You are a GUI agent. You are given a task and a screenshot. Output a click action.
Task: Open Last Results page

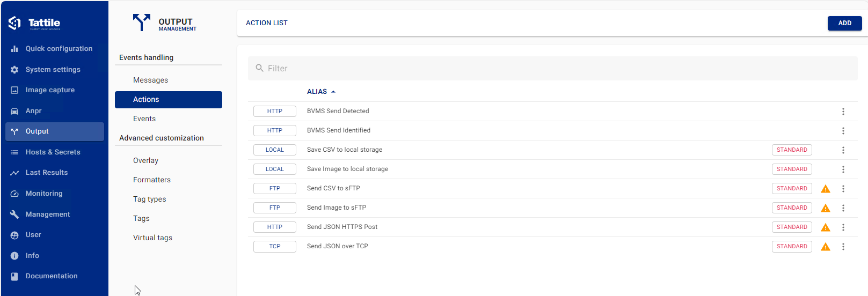pyautogui.click(x=55, y=173)
